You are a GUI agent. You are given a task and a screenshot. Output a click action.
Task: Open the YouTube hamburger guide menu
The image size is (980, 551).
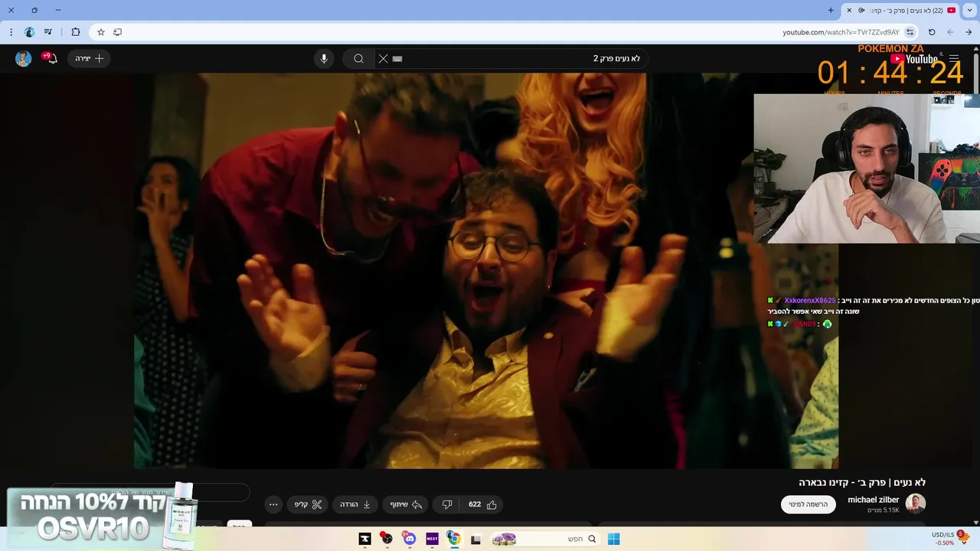tap(954, 58)
